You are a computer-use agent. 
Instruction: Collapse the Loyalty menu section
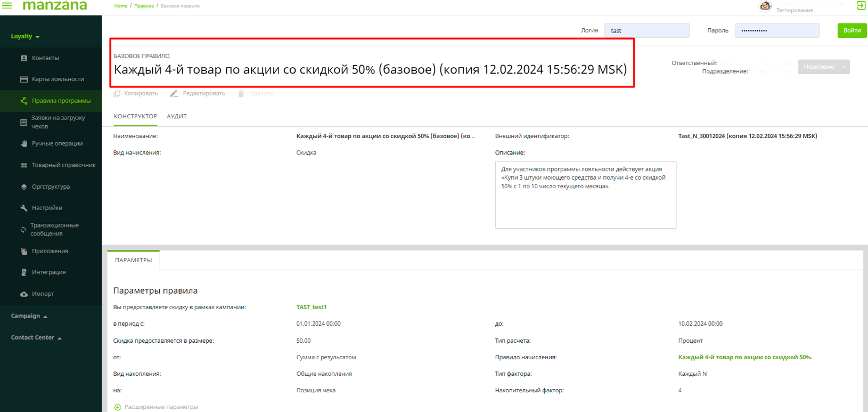[25, 37]
